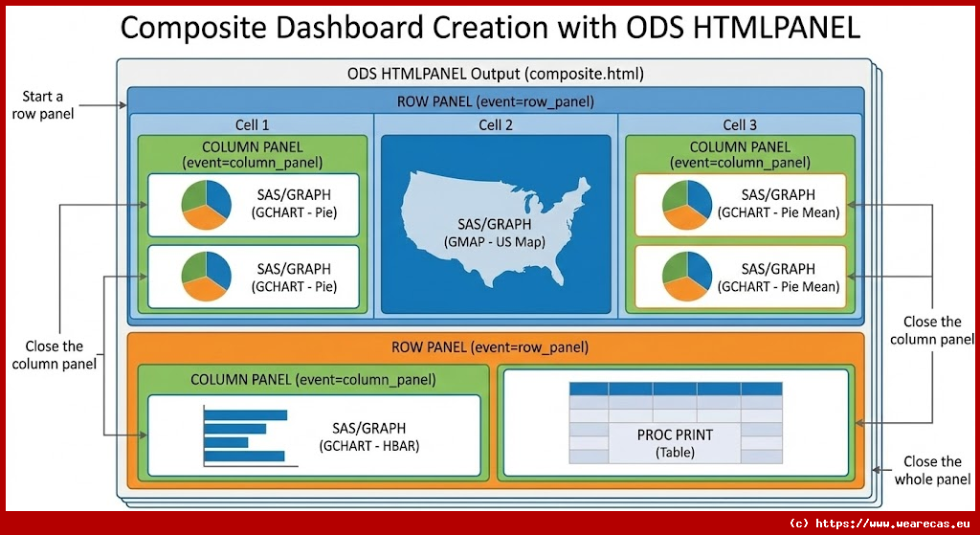This screenshot has width=980, height=535.
Task: Click the COLUMN PANEL label in Cell 1
Action: click(252, 154)
